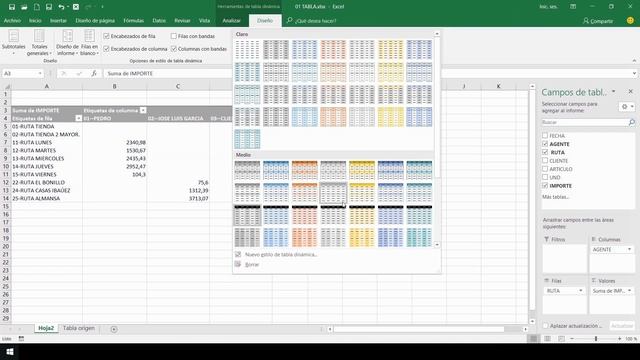The height and width of the screenshot is (360, 640).
Task: Click the formula bar showing Suma de IMPORTE
Action: click(x=367, y=73)
